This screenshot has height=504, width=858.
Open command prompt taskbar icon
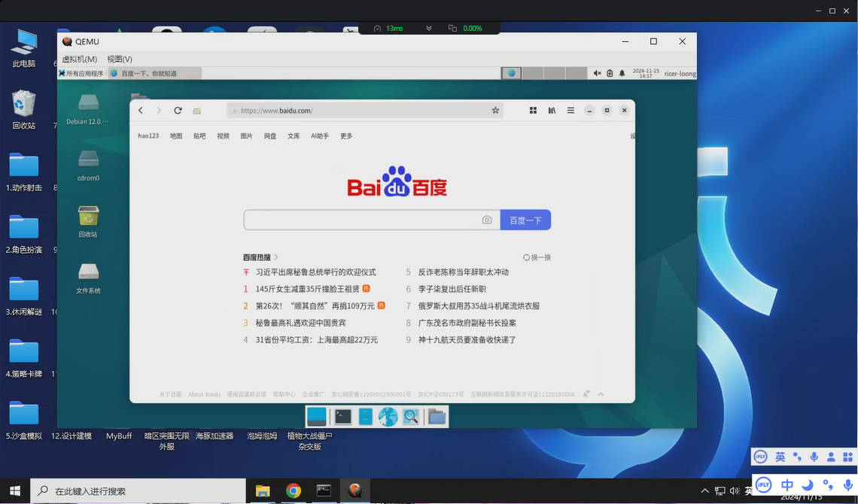pyautogui.click(x=324, y=491)
